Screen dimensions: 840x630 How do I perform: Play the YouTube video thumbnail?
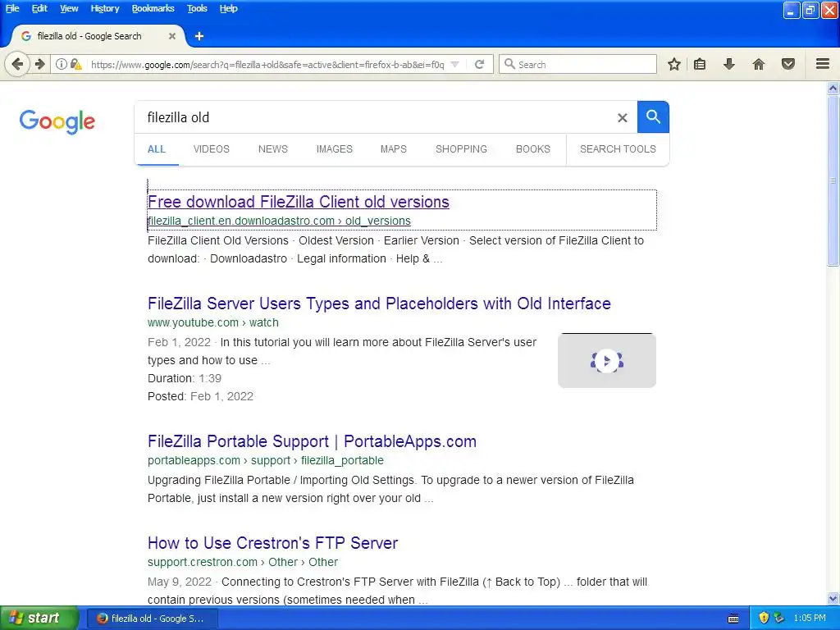tap(607, 361)
